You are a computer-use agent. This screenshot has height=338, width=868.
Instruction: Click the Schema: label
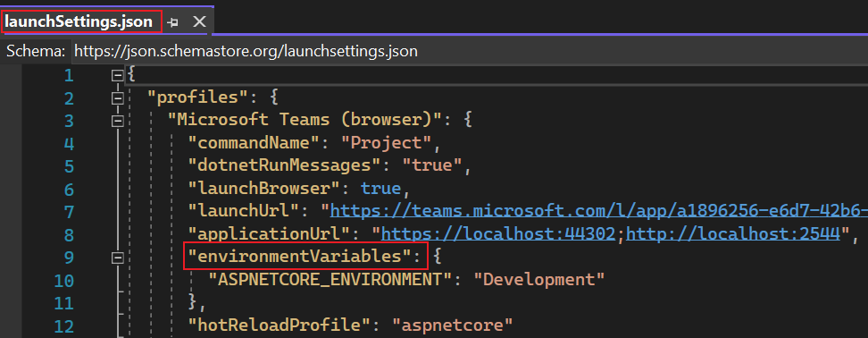pyautogui.click(x=37, y=51)
